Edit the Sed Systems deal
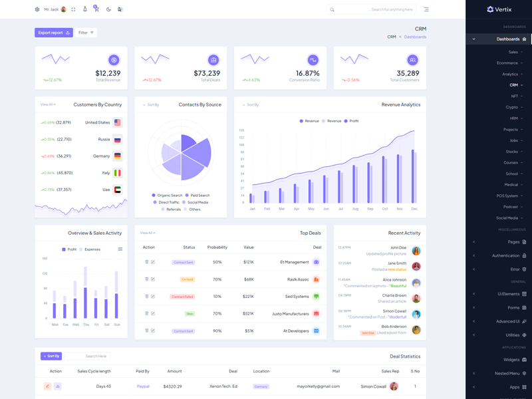532x399 pixels. tap(153, 297)
